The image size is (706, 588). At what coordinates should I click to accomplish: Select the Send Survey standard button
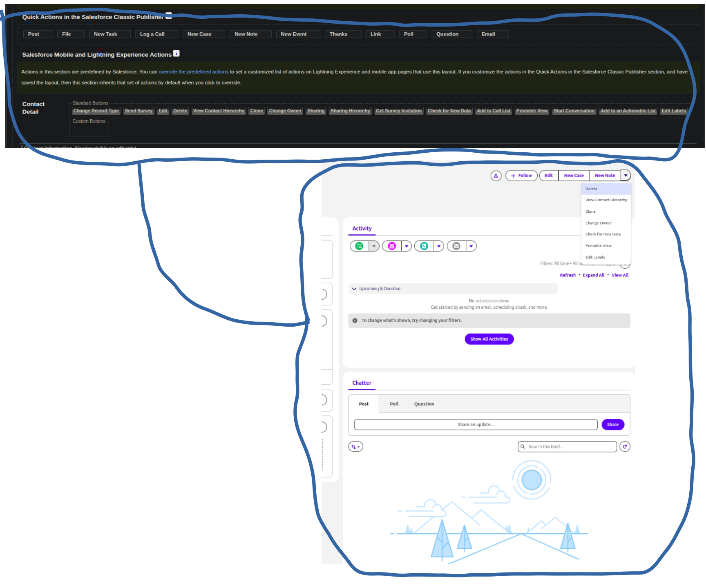point(139,111)
